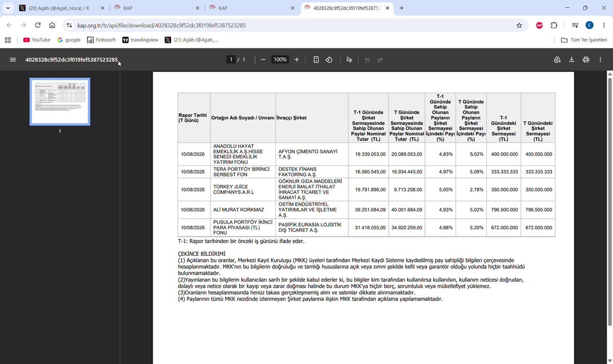Click the AFYON ÇİMENTO SANAYİ T.A.Ş. cell

click(312, 154)
